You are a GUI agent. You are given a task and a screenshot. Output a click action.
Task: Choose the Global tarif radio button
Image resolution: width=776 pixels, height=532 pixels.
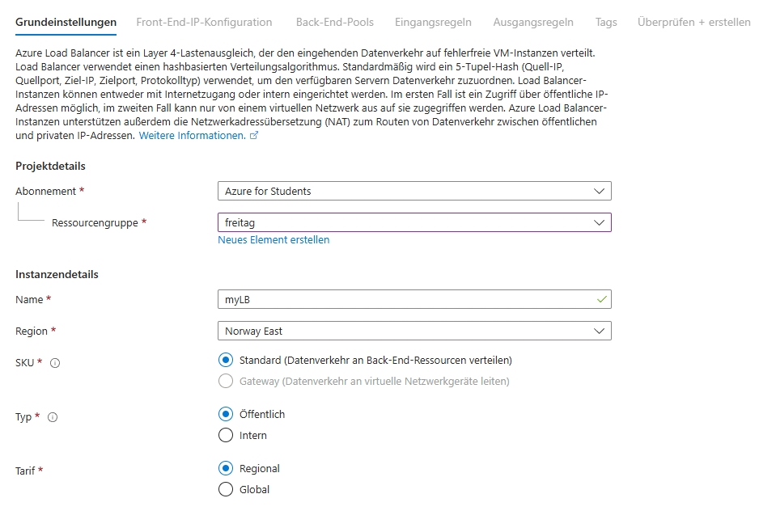pos(226,489)
